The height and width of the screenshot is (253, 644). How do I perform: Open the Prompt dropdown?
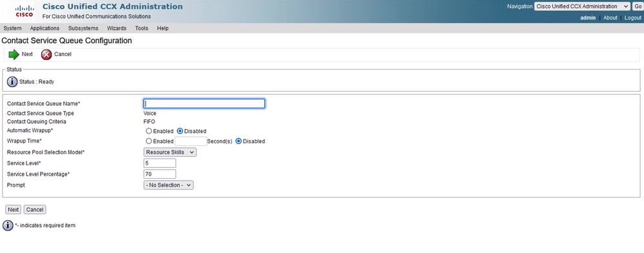(168, 185)
